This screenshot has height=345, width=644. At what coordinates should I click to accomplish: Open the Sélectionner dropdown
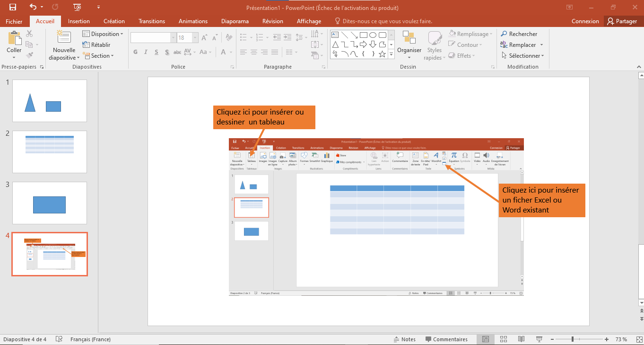point(522,55)
